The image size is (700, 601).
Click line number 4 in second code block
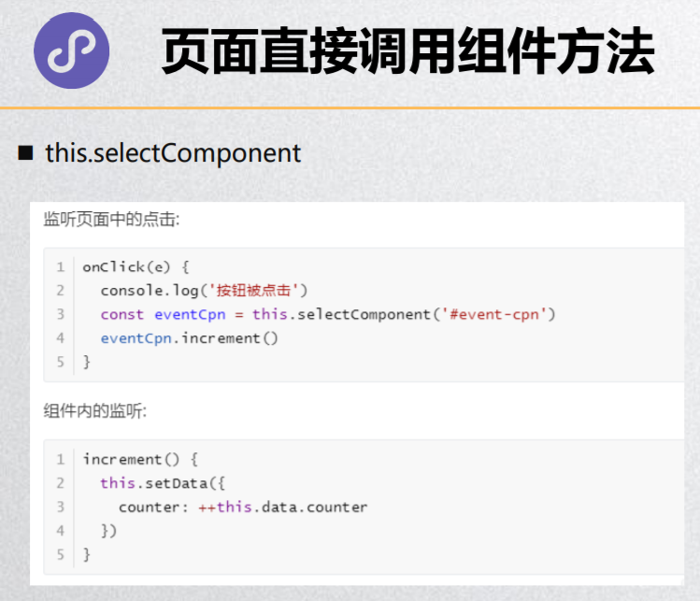pyautogui.click(x=60, y=531)
